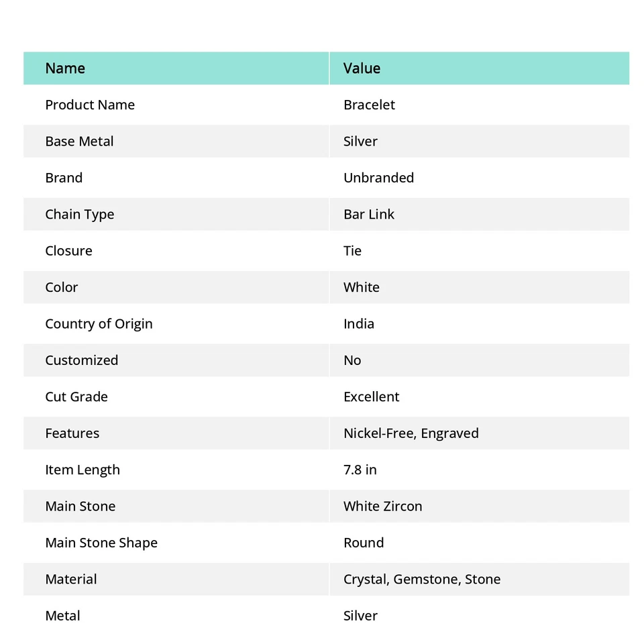The width and height of the screenshot is (644, 644).
Task: Select the Main Stone Shape label
Action: [x=101, y=543]
